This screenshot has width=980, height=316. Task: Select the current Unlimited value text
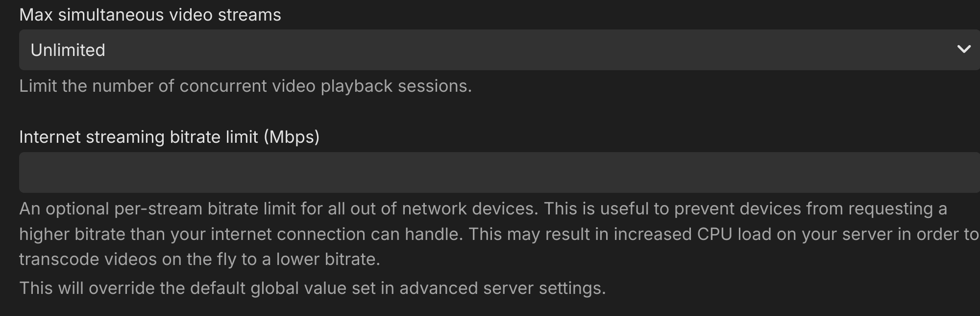pos(68,50)
